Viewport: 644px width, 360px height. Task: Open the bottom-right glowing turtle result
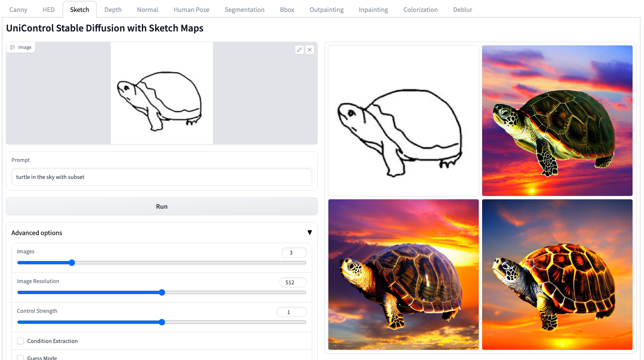pyautogui.click(x=557, y=275)
